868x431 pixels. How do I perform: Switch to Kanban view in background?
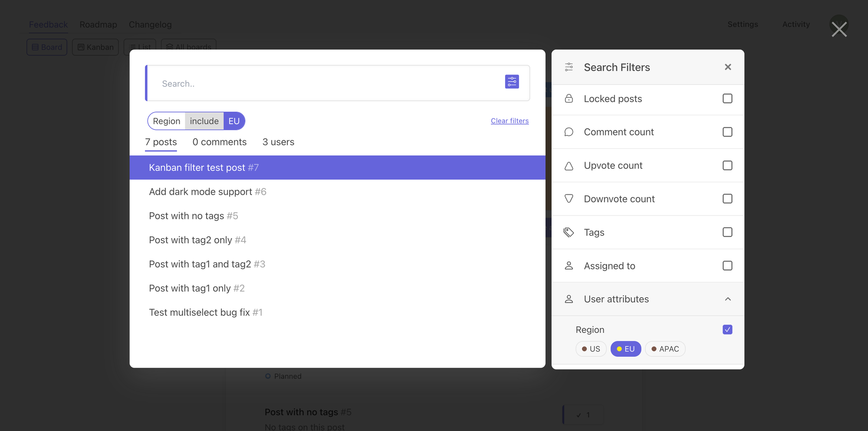[x=95, y=47]
